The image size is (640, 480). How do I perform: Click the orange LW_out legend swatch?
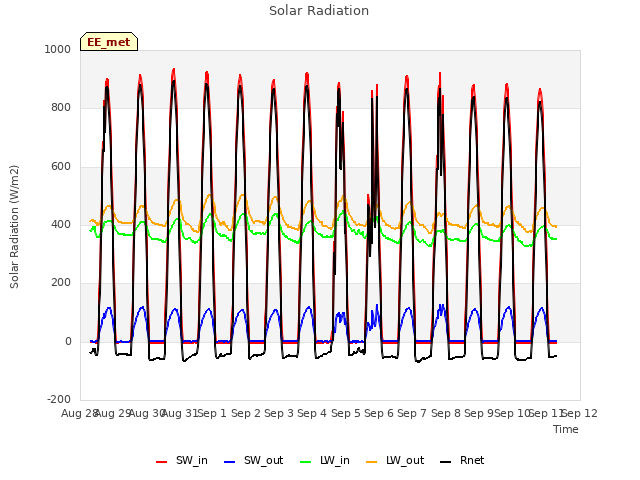point(372,462)
